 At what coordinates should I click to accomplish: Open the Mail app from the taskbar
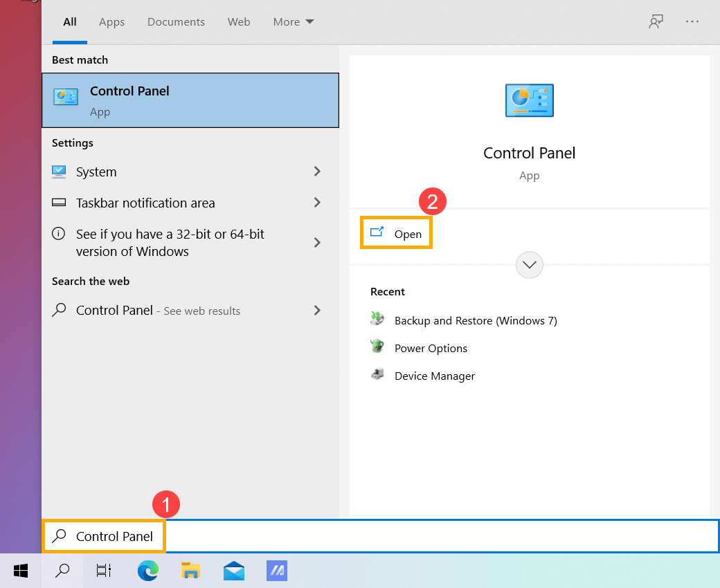(233, 571)
